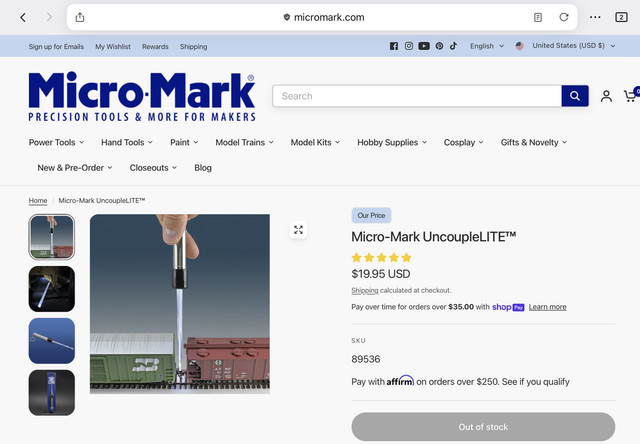Viewport: 640px width, 444px height.
Task: Click the micromark.com address bar
Action: pos(322,17)
